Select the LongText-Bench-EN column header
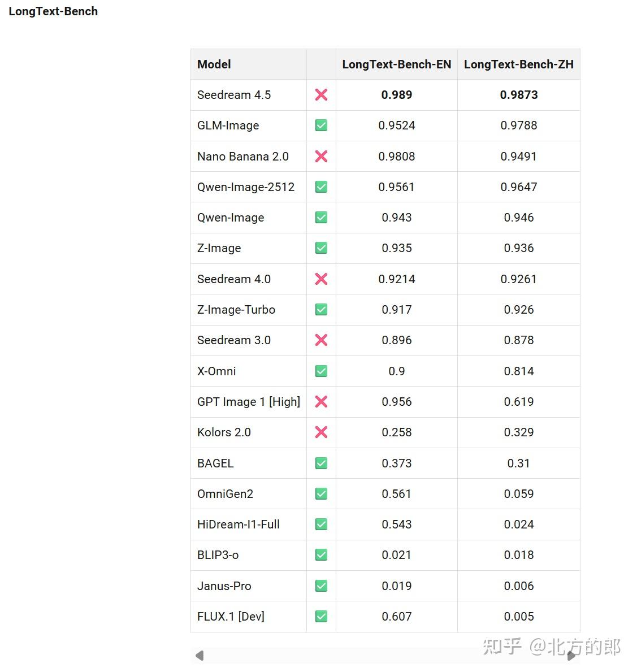 tap(396, 64)
